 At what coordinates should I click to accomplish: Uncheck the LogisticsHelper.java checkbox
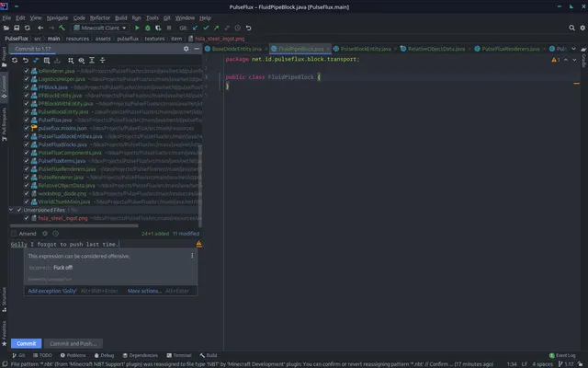pos(27,79)
